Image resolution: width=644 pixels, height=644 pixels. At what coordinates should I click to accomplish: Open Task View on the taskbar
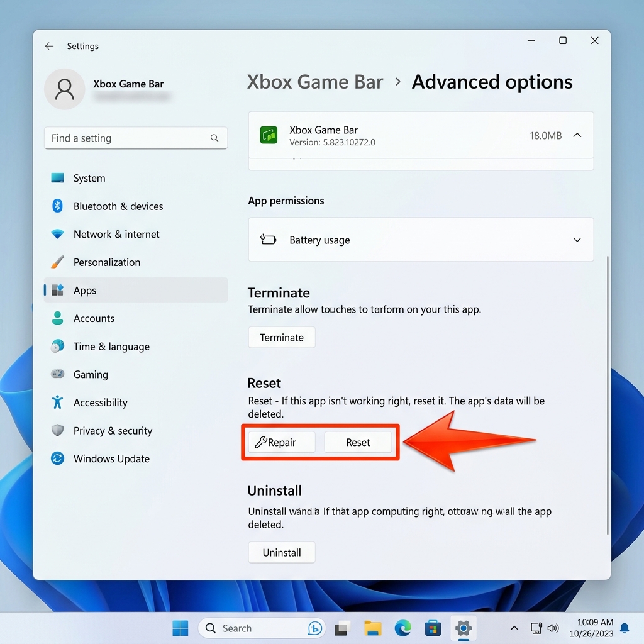pos(342,628)
